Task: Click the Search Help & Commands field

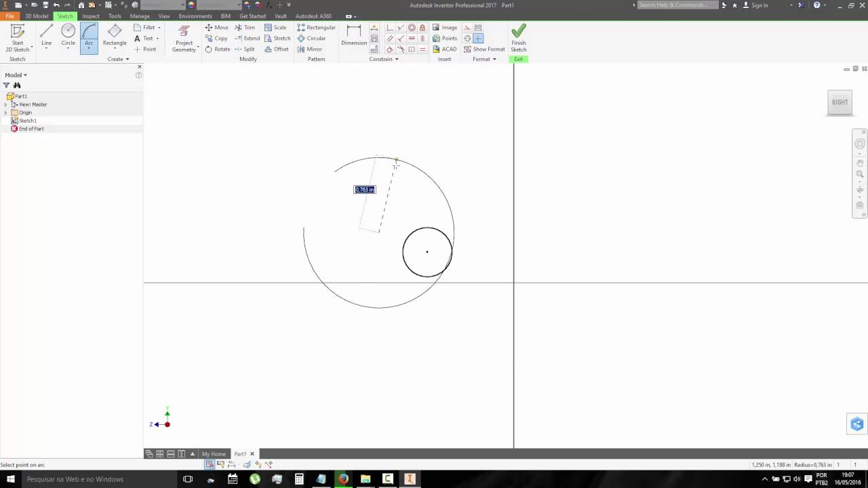Action: point(677,5)
